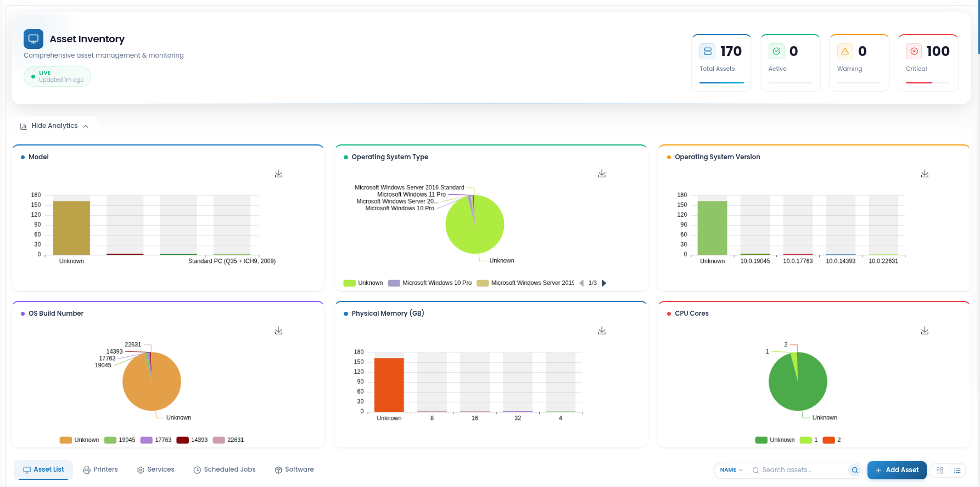Open the Scheduled Jobs tab

[x=225, y=469]
